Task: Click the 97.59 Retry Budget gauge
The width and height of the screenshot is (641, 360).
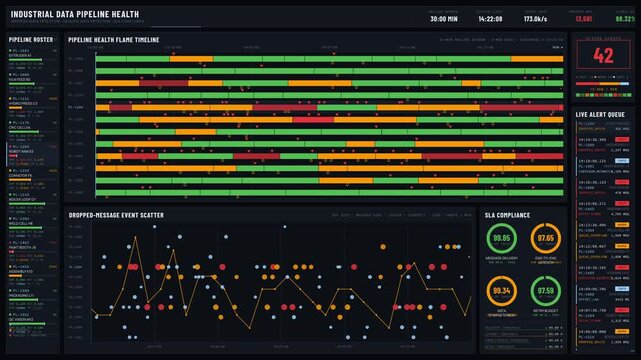Action: click(x=546, y=291)
